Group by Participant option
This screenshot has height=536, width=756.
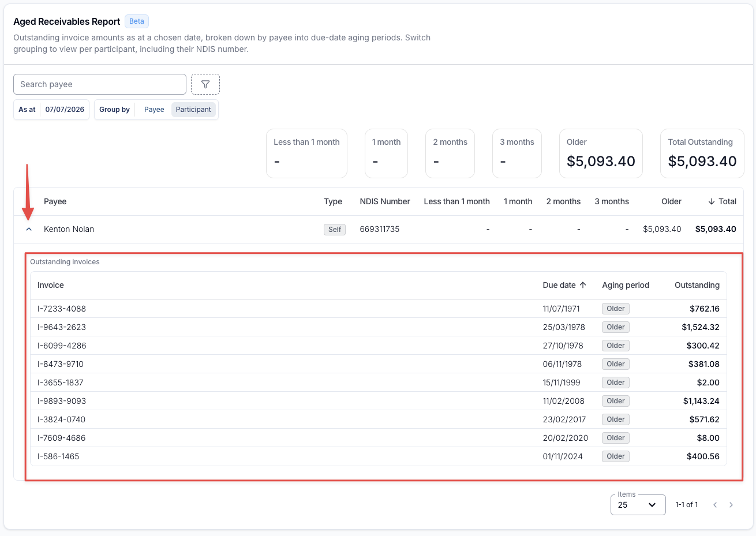click(193, 110)
